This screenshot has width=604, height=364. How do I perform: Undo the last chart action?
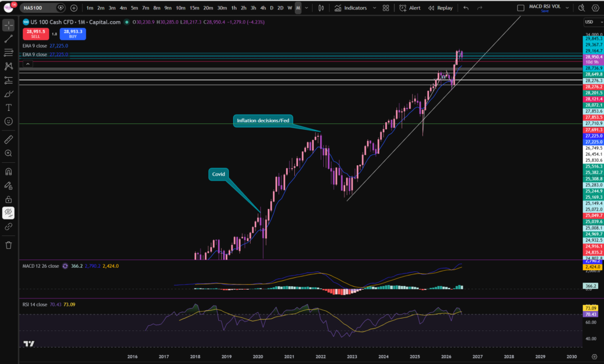[x=466, y=8]
